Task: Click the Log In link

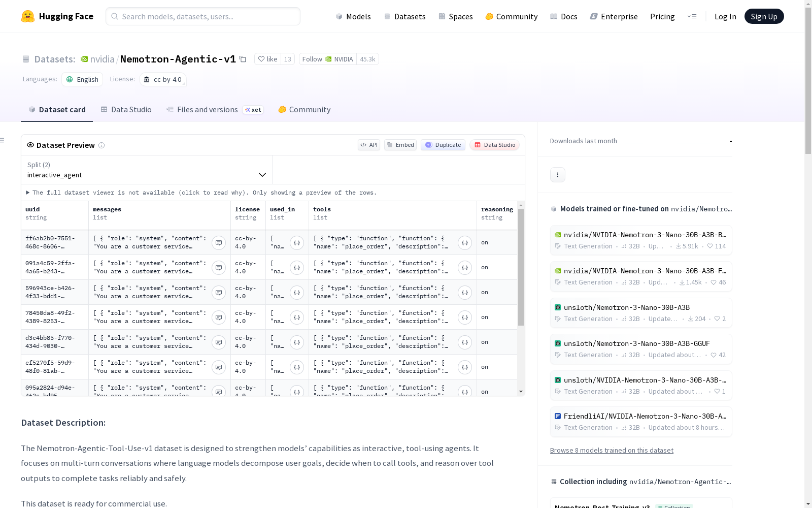Action: (x=725, y=16)
